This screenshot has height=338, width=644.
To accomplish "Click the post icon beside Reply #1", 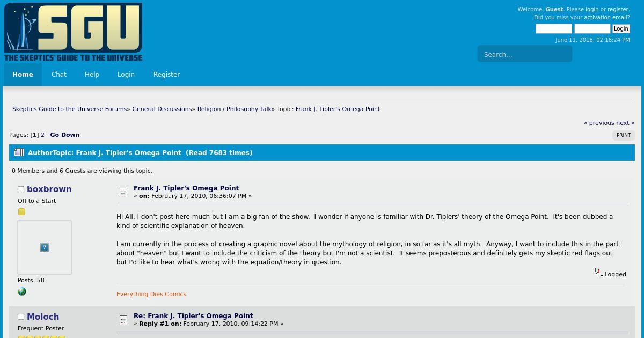I will point(123,320).
